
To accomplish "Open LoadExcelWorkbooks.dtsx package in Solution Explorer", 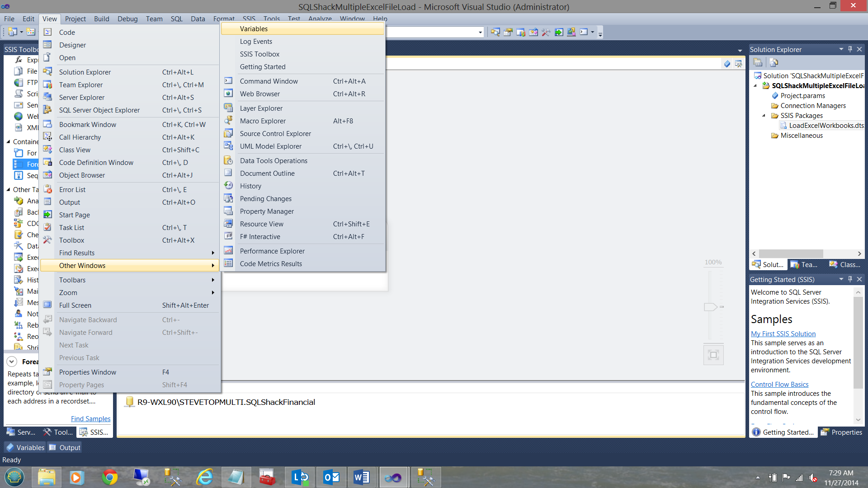I will 826,126.
